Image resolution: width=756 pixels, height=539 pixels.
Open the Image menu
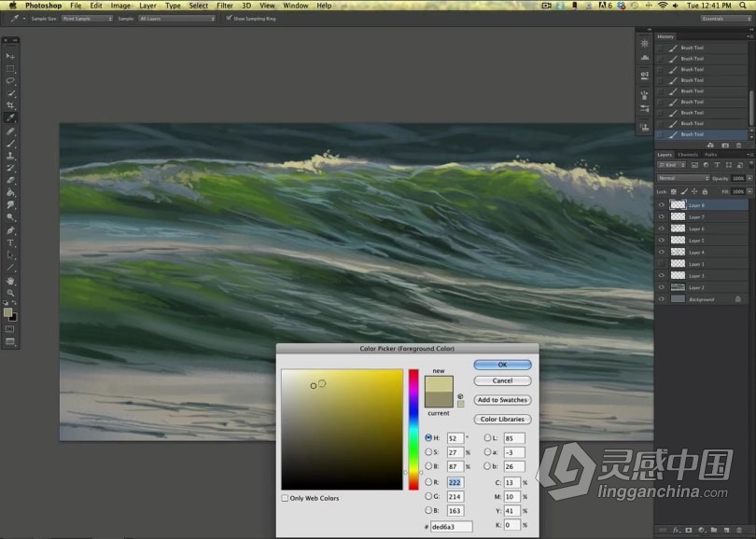tap(120, 6)
